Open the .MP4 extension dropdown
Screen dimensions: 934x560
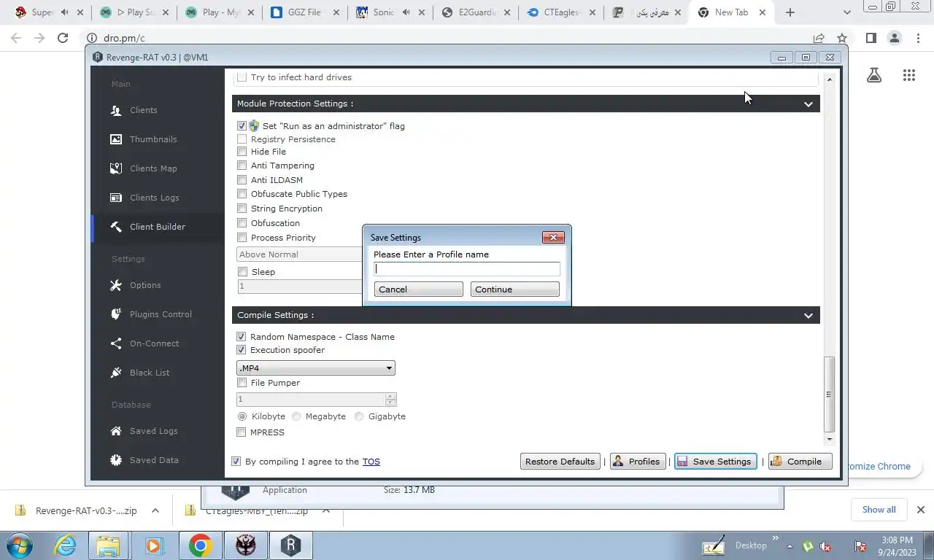tap(316, 368)
